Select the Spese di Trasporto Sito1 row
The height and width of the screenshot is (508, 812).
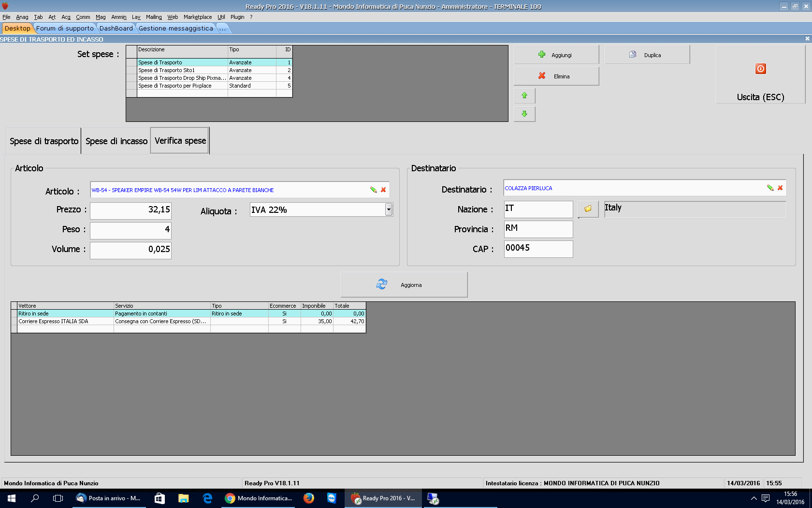(209, 70)
